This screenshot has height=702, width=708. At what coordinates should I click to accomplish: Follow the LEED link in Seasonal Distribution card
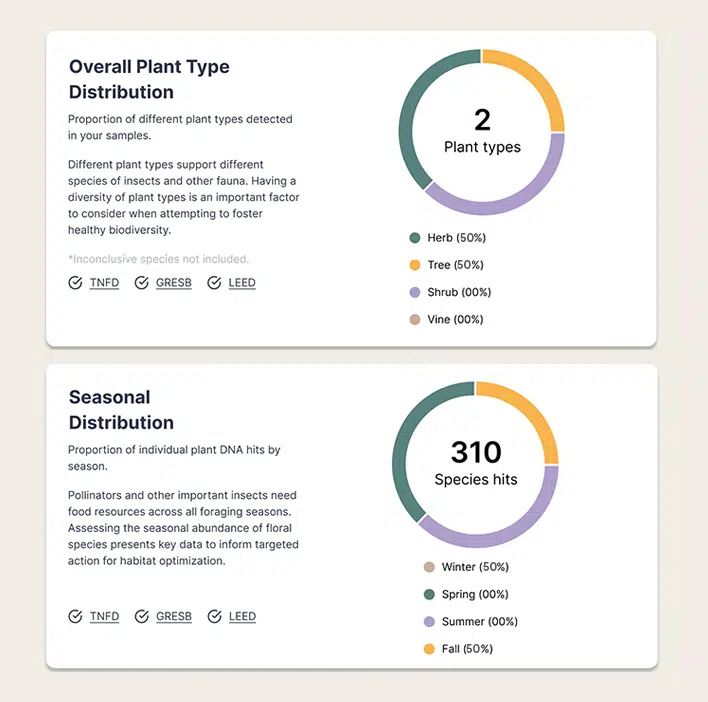pos(242,616)
